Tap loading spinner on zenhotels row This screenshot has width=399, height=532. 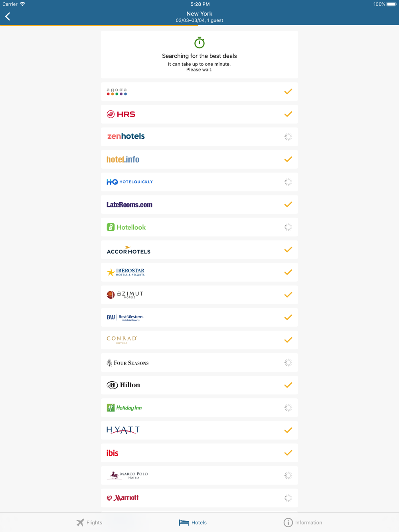[x=288, y=137]
